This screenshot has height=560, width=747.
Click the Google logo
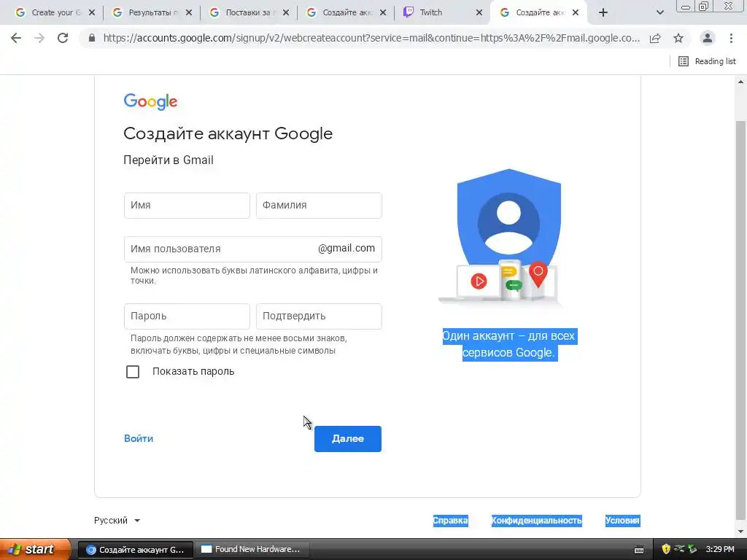150,101
